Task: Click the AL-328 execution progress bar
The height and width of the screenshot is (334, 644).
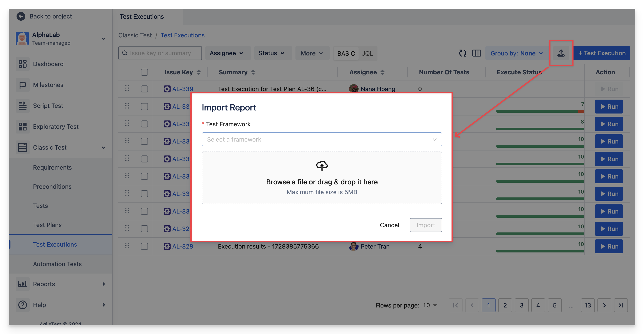Action: (540, 251)
